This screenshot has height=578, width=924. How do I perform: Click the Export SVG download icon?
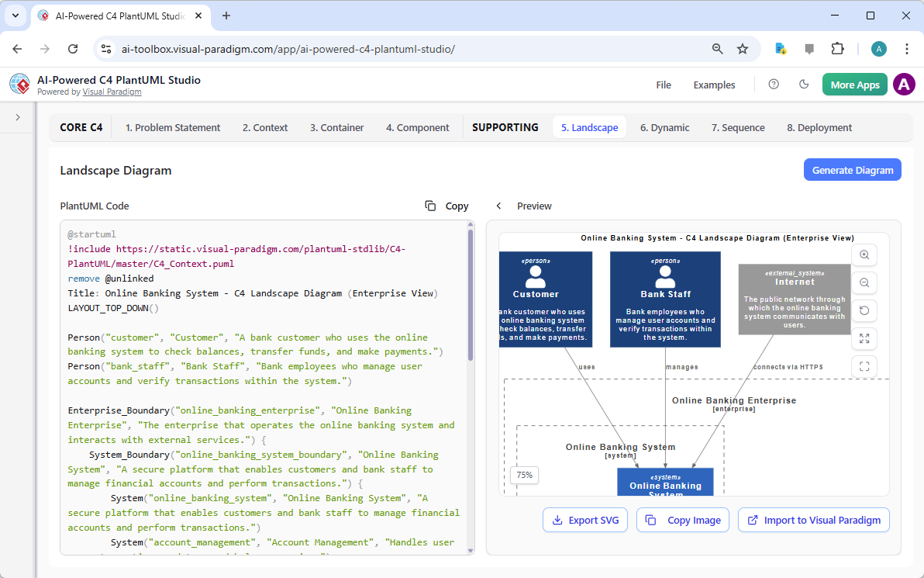pos(557,520)
